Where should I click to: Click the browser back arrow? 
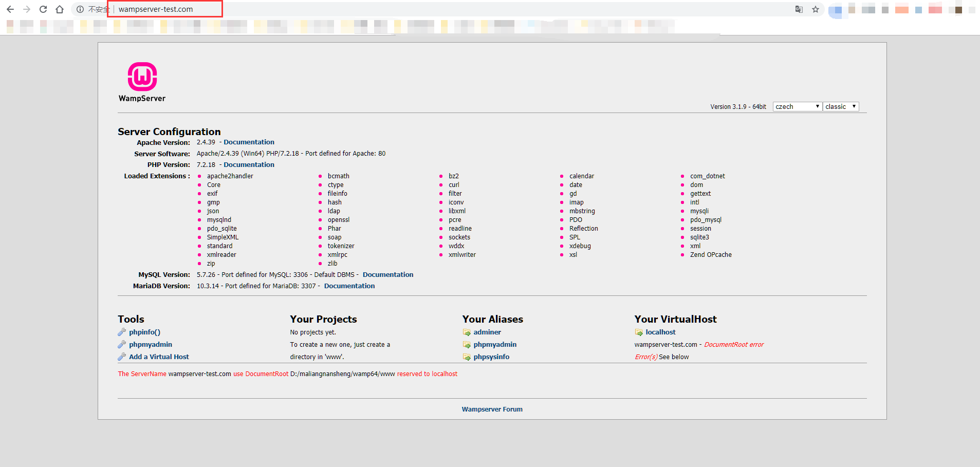coord(10,9)
